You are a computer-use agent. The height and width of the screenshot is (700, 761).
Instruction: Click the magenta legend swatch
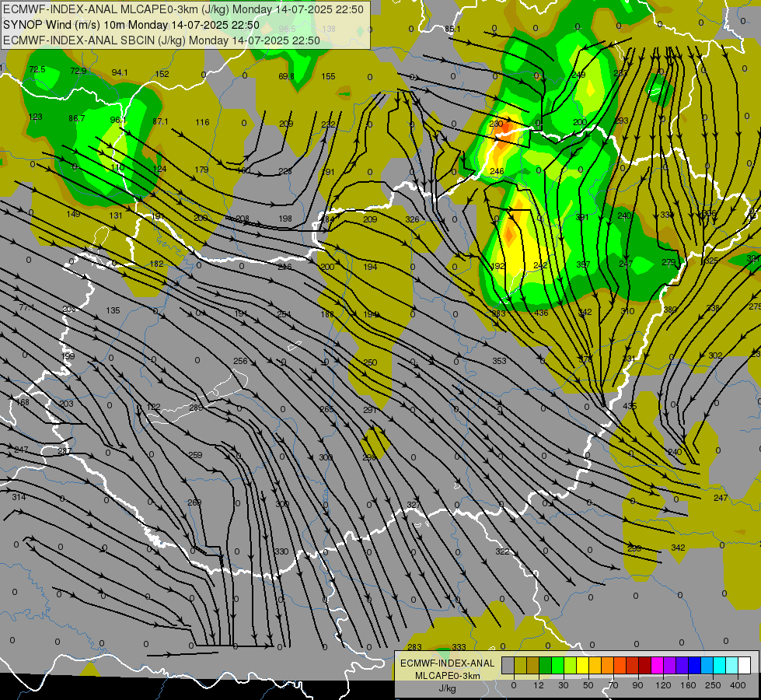(657, 665)
